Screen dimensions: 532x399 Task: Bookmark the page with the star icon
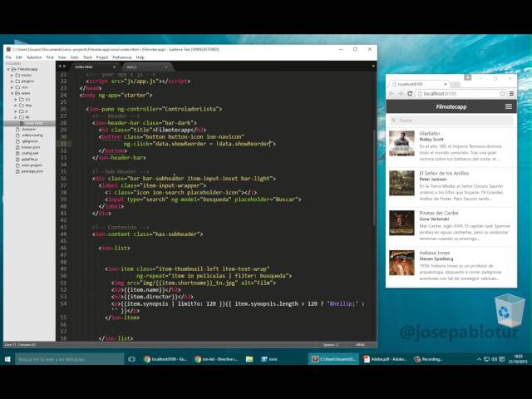(502, 94)
